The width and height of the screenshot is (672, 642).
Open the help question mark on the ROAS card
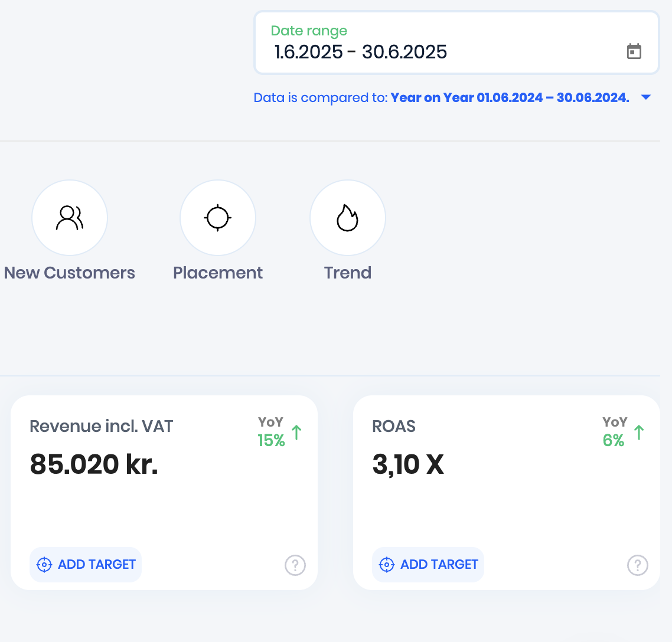click(x=637, y=565)
